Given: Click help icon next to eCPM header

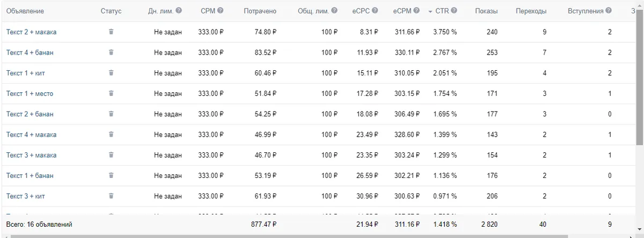Looking at the screenshot, I should (416, 11).
